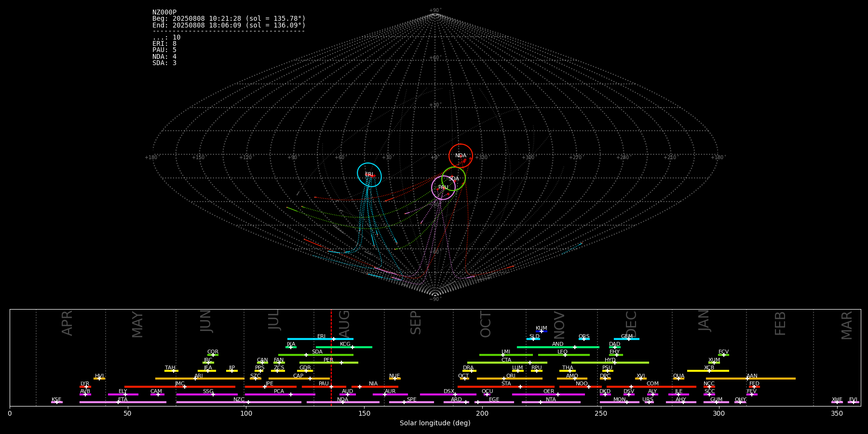The image size is (868, 434).
Task: Click the SSG shower bar in timeline
Action: pos(207,394)
